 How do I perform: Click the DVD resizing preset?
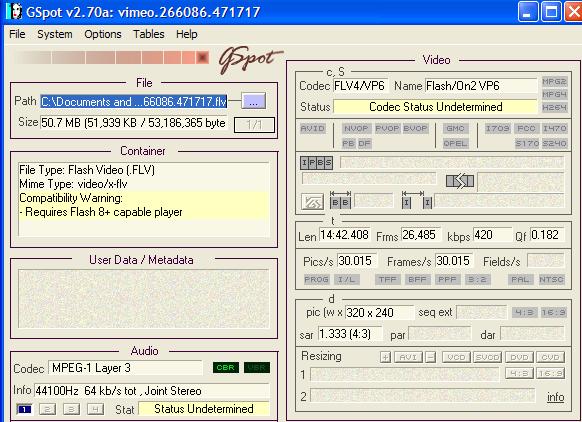pos(519,357)
